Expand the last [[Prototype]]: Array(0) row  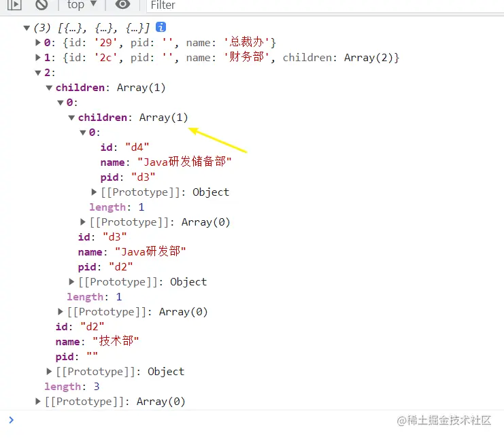38,401
